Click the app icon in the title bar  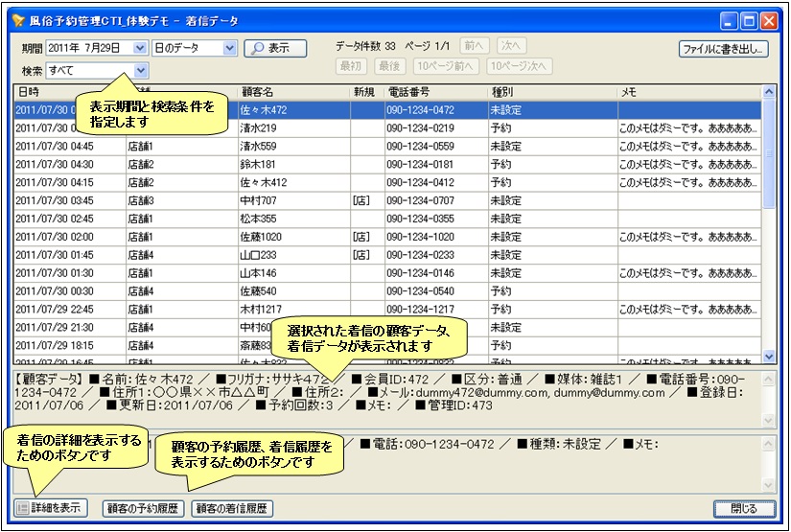pos(18,20)
